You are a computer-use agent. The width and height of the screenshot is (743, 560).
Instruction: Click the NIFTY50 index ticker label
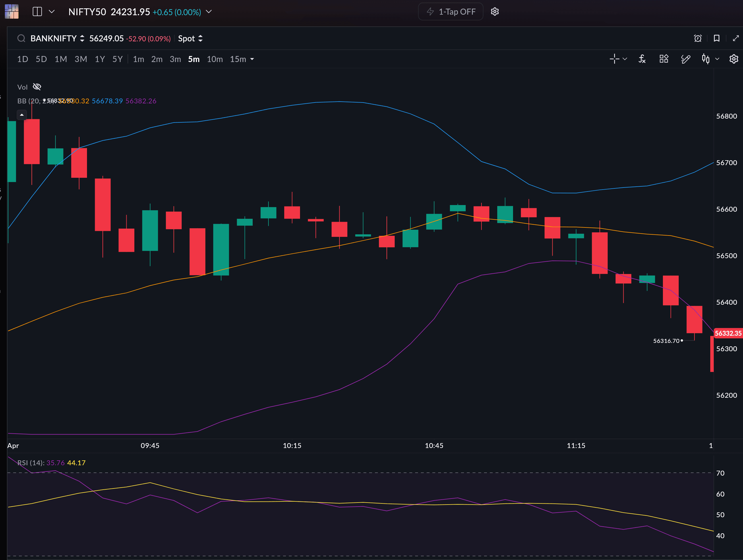pyautogui.click(x=87, y=12)
